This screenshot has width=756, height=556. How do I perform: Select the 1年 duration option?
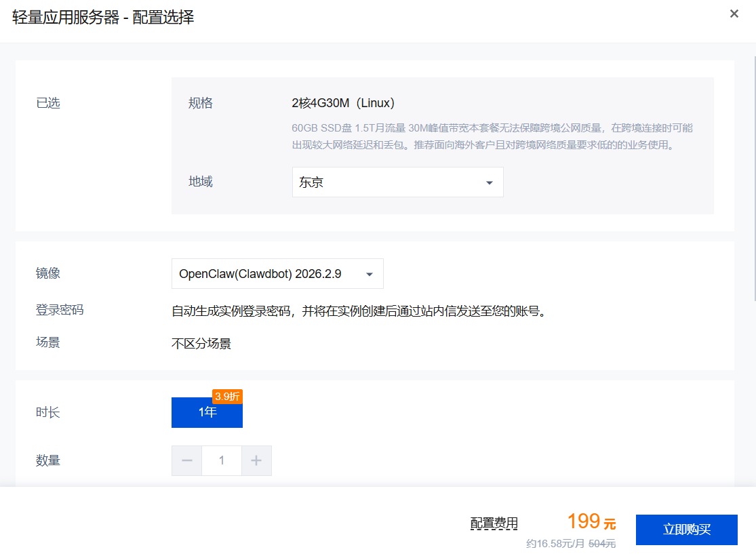coord(207,412)
